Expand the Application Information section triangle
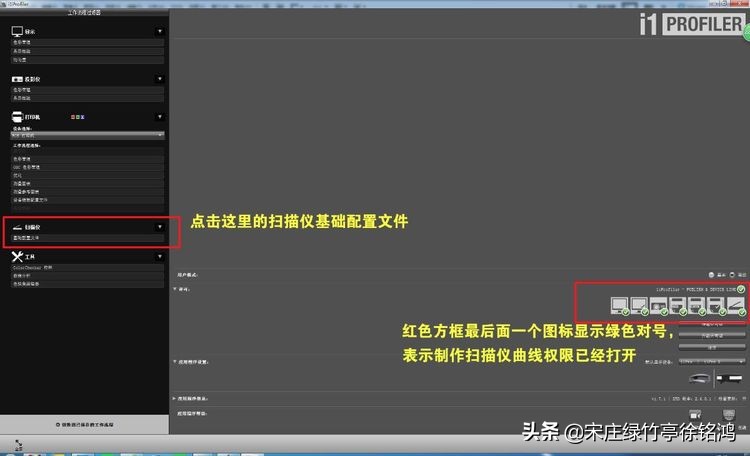This screenshot has height=456, width=750. coord(175,398)
